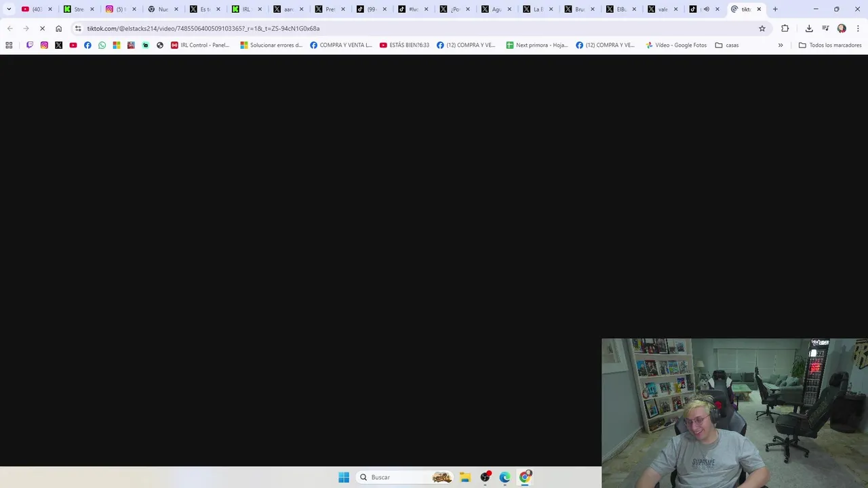Open the Next primora - Hoja bookmark
The width and height of the screenshot is (868, 488).
[537, 45]
